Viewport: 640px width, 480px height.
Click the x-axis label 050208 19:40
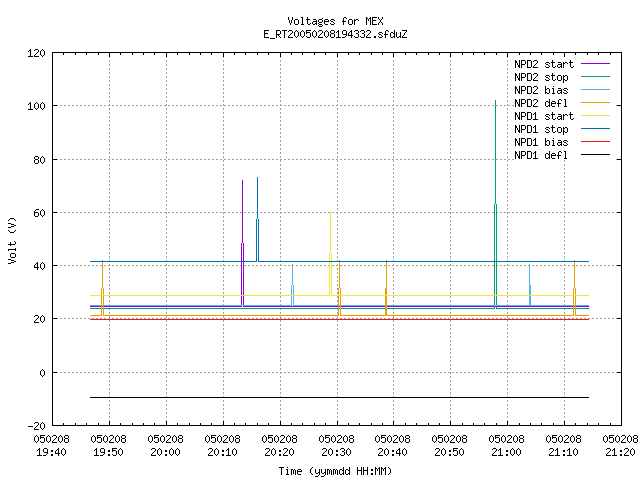tap(51, 445)
